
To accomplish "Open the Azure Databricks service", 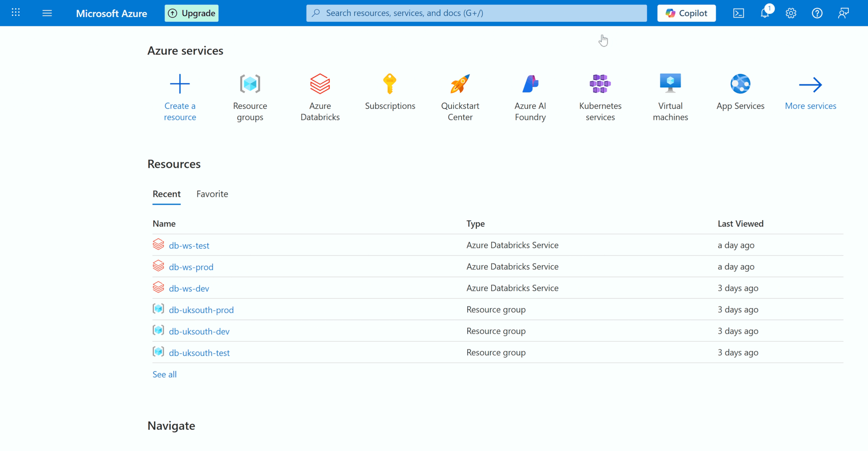I will coord(320,84).
